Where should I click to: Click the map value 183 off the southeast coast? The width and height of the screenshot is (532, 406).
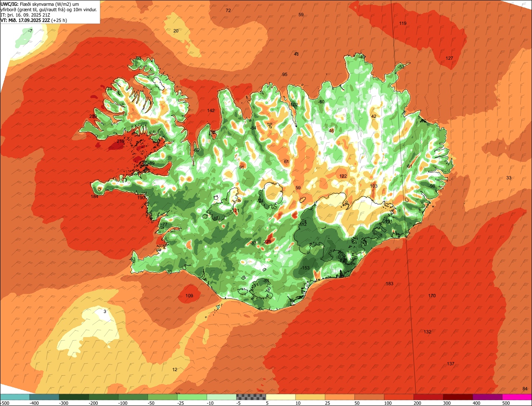tap(389, 284)
